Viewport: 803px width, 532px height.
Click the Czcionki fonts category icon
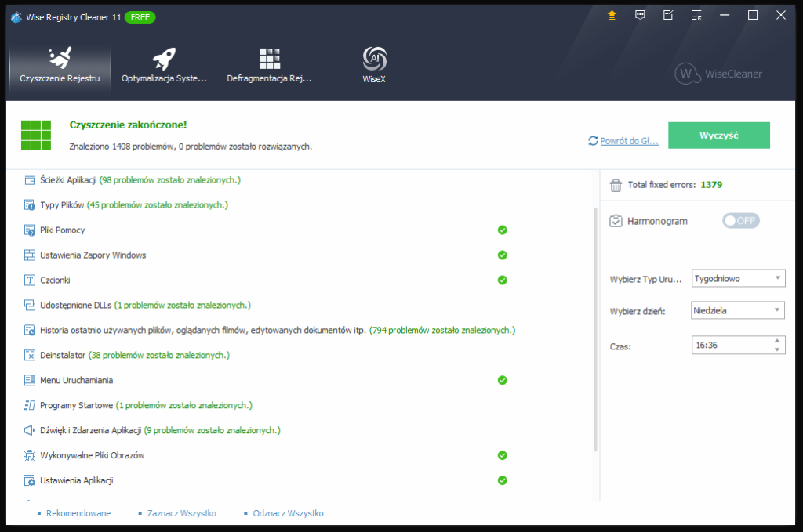pyautogui.click(x=30, y=280)
